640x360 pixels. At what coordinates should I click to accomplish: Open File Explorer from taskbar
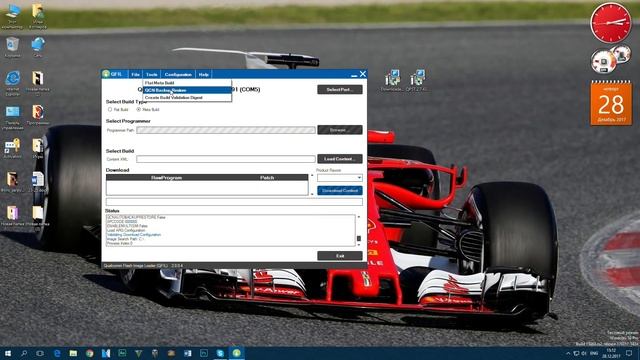click(73, 353)
